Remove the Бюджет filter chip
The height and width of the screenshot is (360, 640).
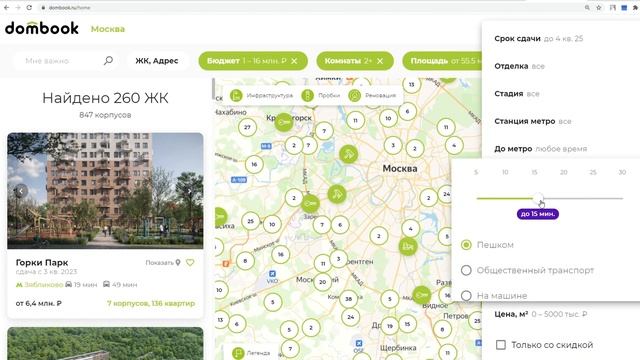click(294, 61)
